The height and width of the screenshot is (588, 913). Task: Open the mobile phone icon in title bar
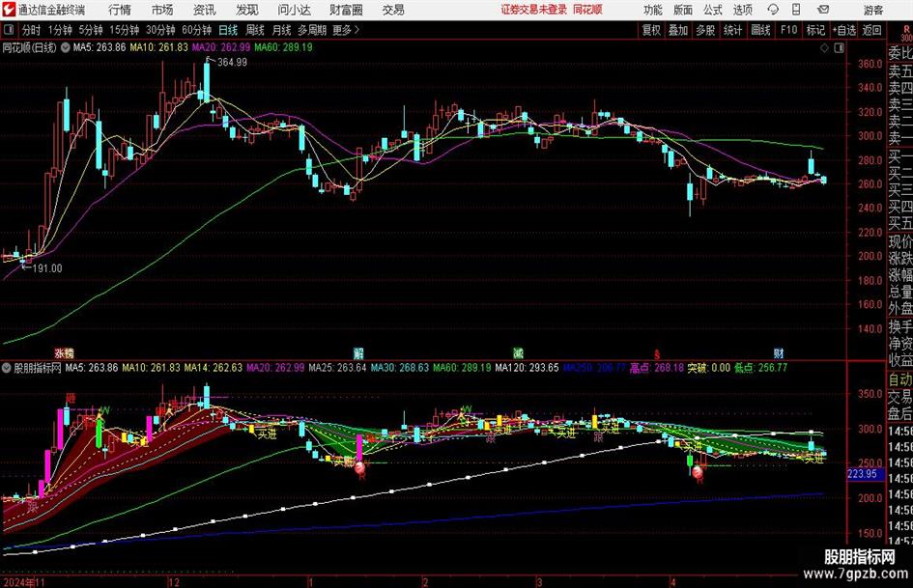point(796,10)
